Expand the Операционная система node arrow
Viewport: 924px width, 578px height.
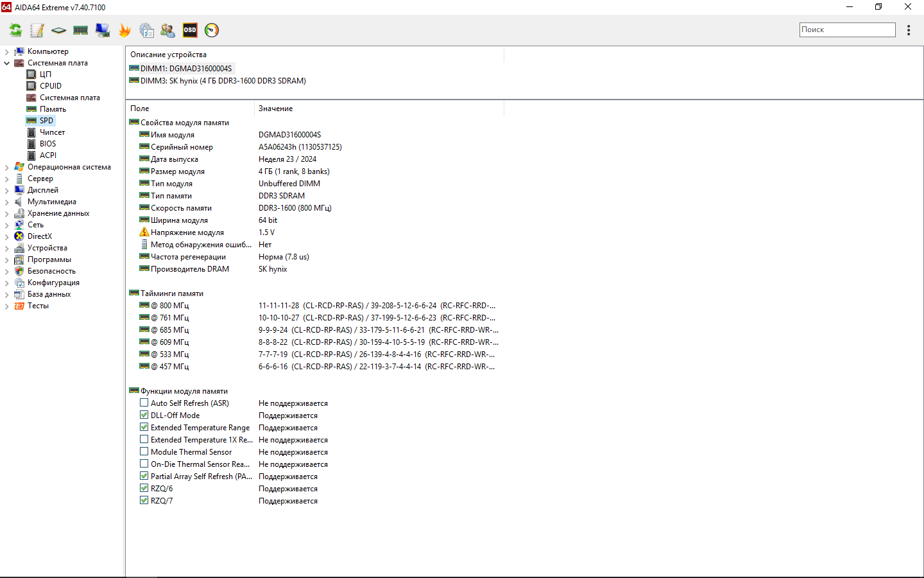tap(6, 167)
